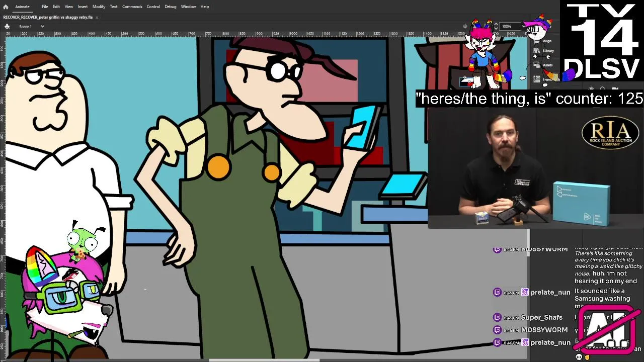This screenshot has height=362, width=644.
Task: Click the orange button on Shaggy's overalls
Action: [x=218, y=167]
